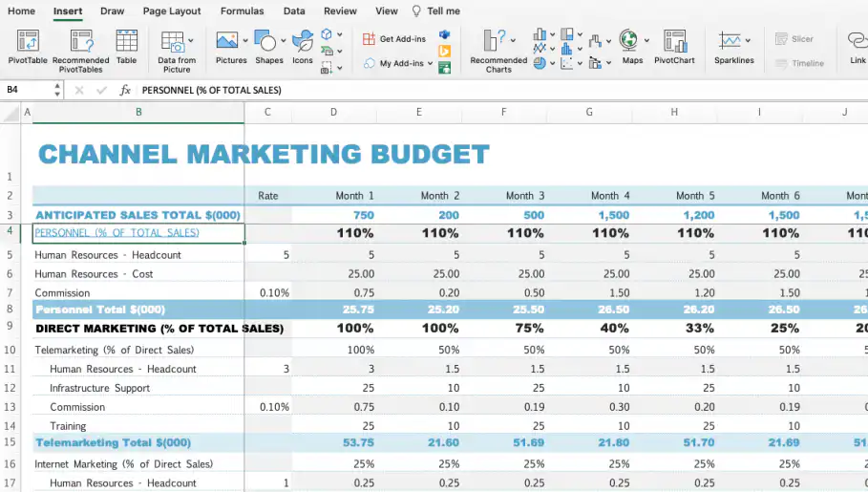The height and width of the screenshot is (492, 868).
Task: Click the Bing Maps add-in icon
Action: [x=445, y=51]
